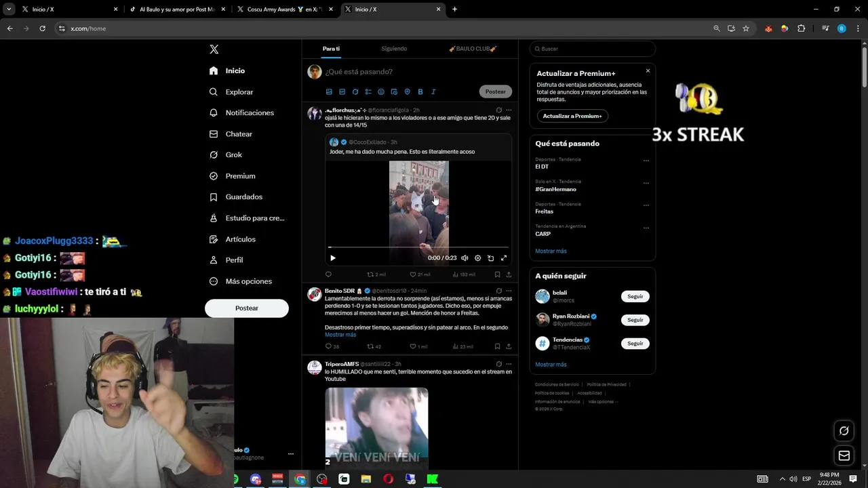This screenshot has height=488, width=868.
Task: Switch to the Siguiendo tab
Action: [x=394, y=49]
